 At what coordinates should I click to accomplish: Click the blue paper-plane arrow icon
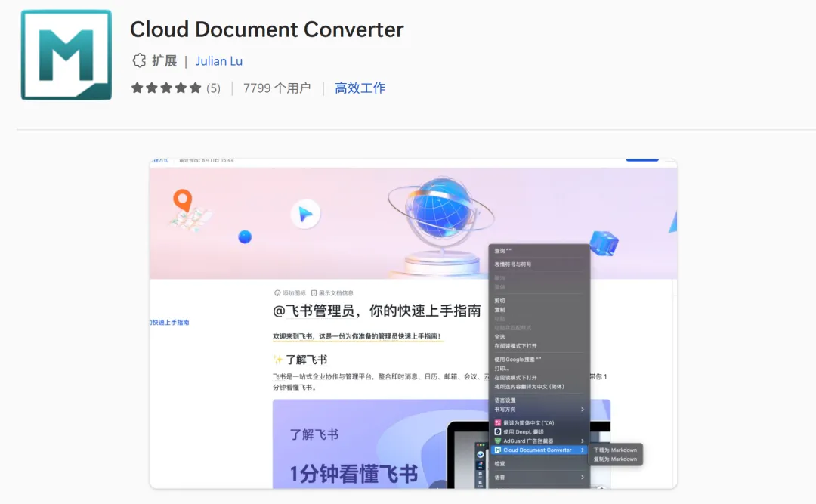(x=305, y=214)
